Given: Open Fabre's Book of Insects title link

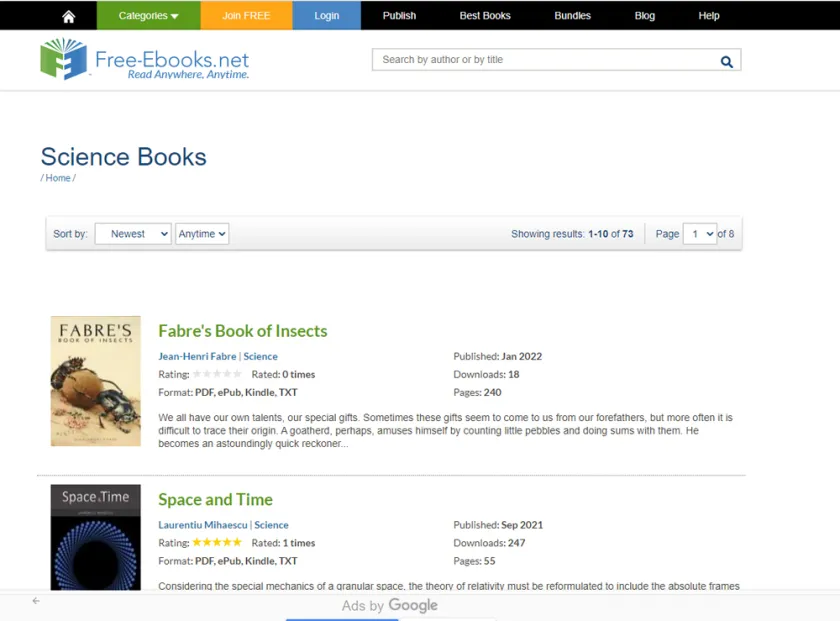Looking at the screenshot, I should click(x=242, y=330).
